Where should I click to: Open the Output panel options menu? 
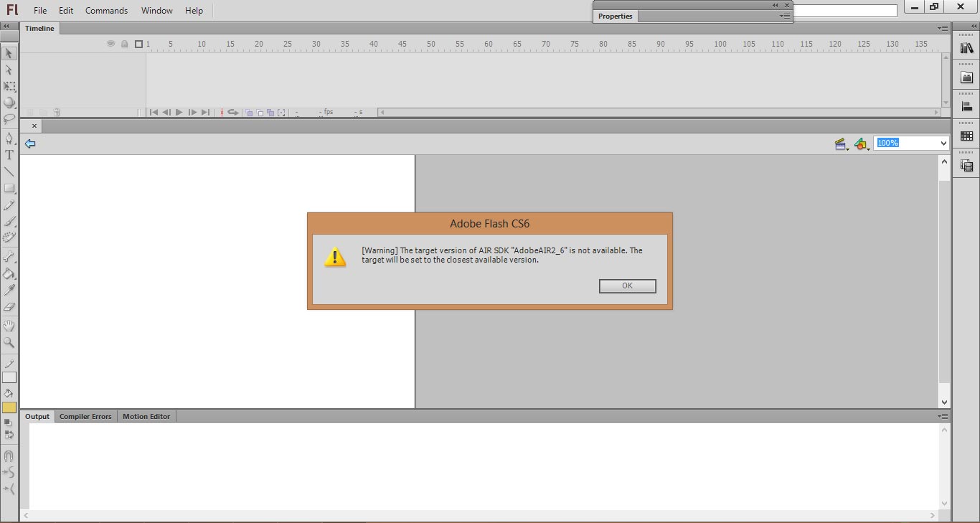coord(943,416)
